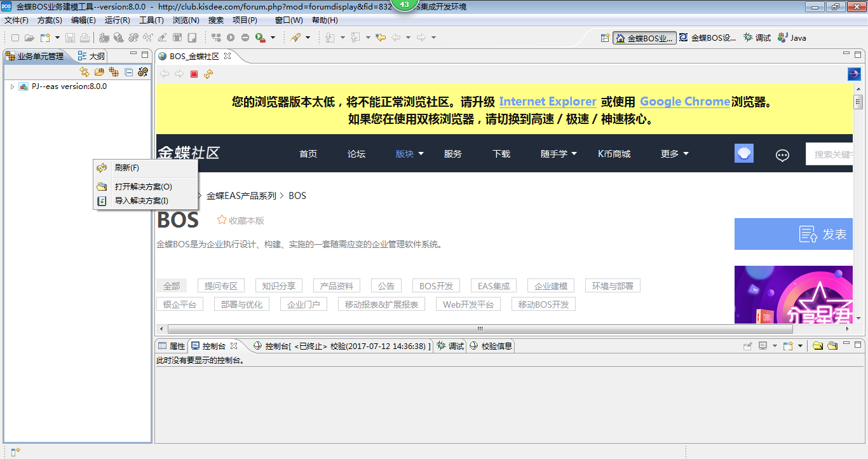Image resolution: width=868 pixels, height=459 pixels.
Task: Switch to the Java perspective
Action: 792,38
